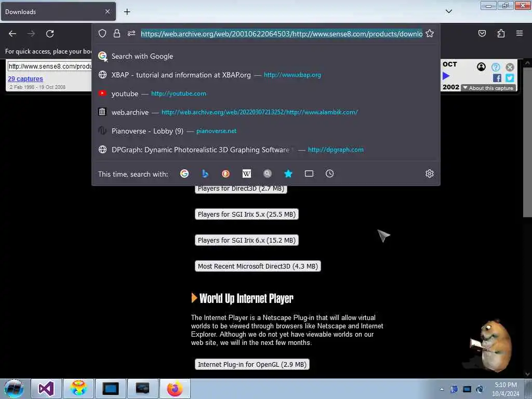This screenshot has width=532, height=399.
Task: Search this time with Bing icon
Action: (205, 174)
